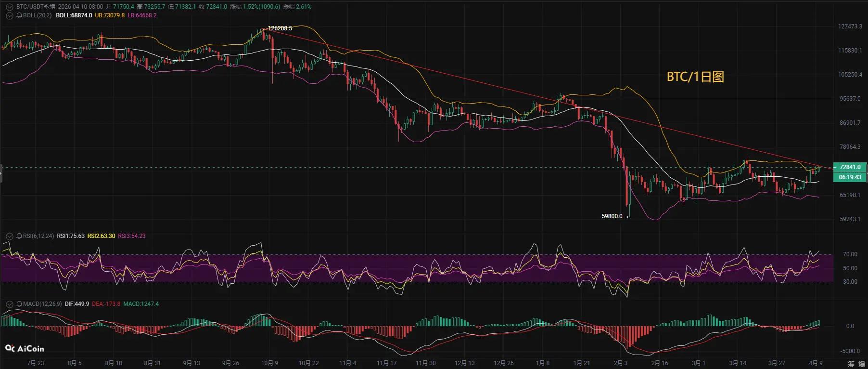Collapse the RSI indicator pane arrow
The width and height of the screenshot is (868, 369).
(9, 236)
